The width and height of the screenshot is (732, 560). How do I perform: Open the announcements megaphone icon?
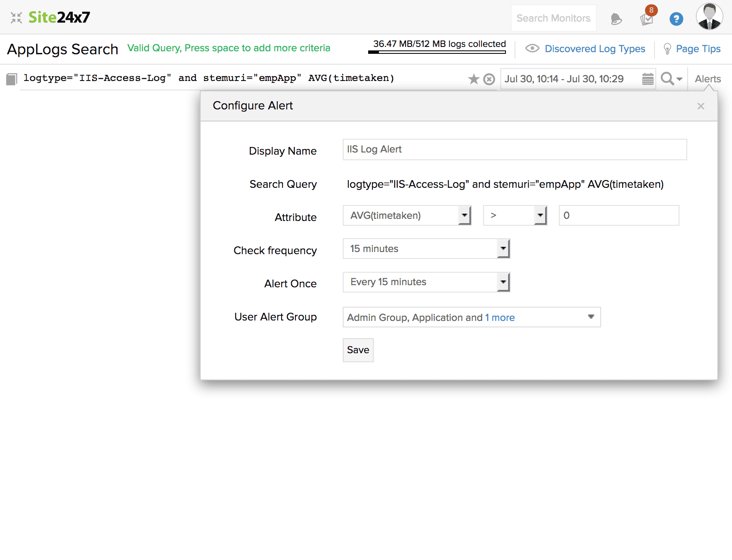tap(616, 19)
